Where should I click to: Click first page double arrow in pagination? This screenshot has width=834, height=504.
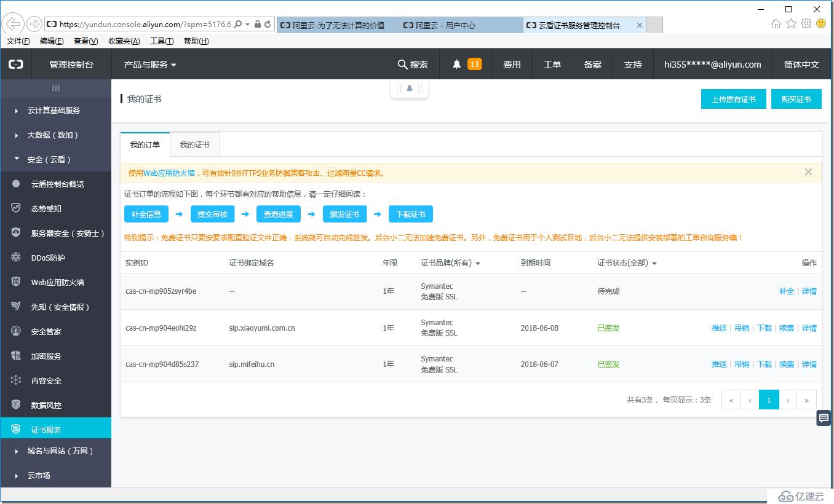coord(731,400)
